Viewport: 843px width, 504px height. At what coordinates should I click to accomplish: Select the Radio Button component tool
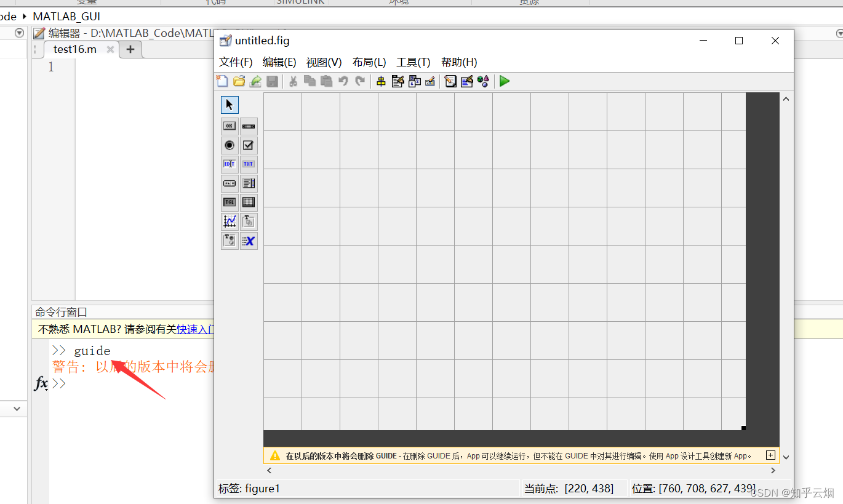pos(229,145)
